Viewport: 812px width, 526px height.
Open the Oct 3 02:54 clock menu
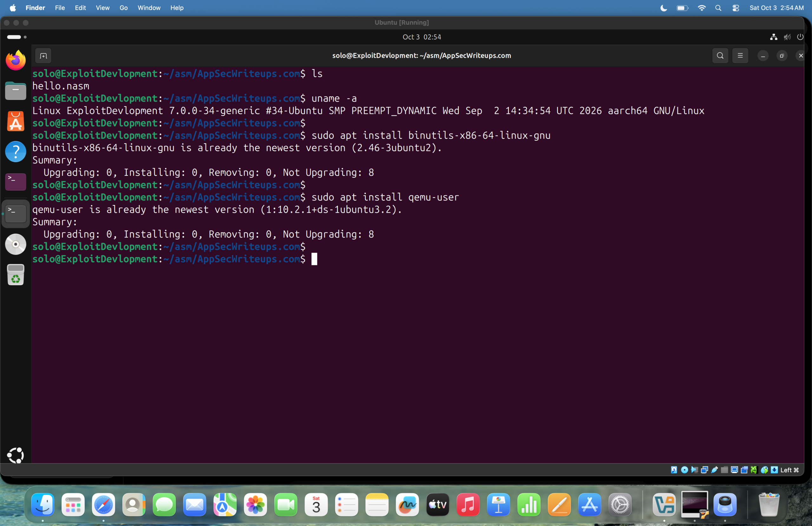point(422,37)
